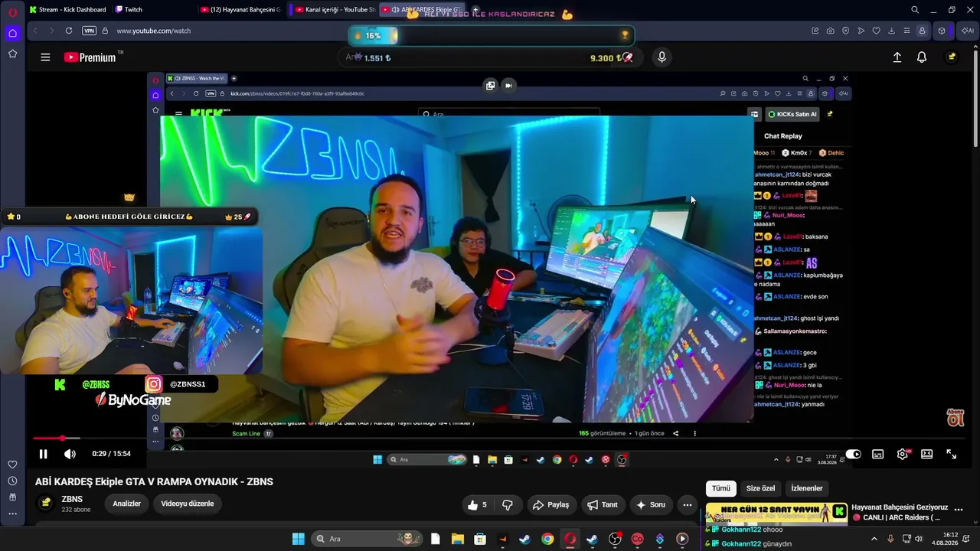980x551 pixels.
Task: Click the Paylaş share button
Action: coord(551,505)
